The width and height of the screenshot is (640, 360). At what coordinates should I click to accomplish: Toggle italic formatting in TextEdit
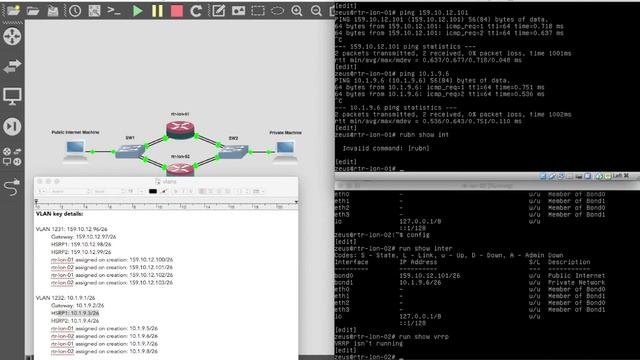183,191
